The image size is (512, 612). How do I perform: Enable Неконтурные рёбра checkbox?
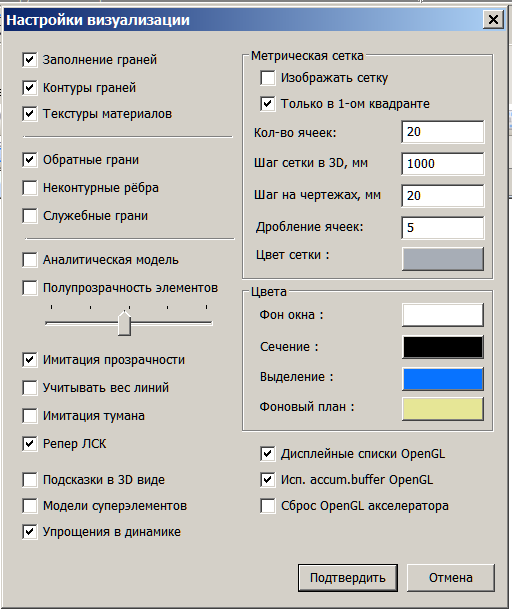[x=30, y=188]
